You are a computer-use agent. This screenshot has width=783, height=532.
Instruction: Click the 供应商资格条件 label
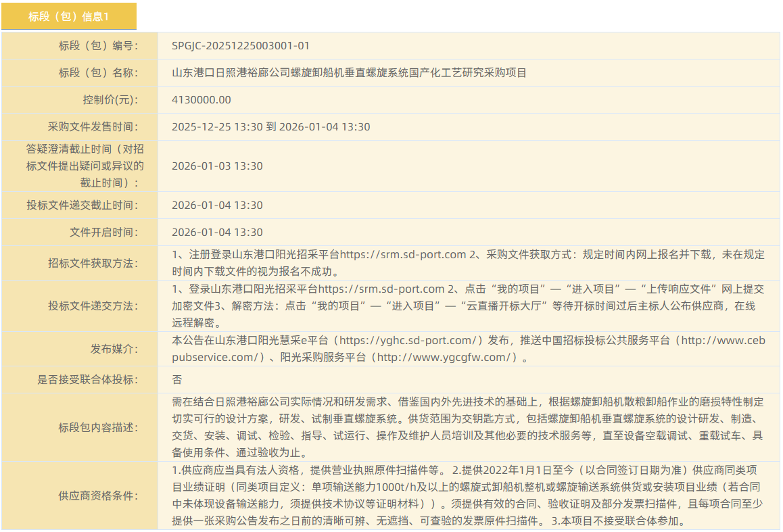[98, 496]
